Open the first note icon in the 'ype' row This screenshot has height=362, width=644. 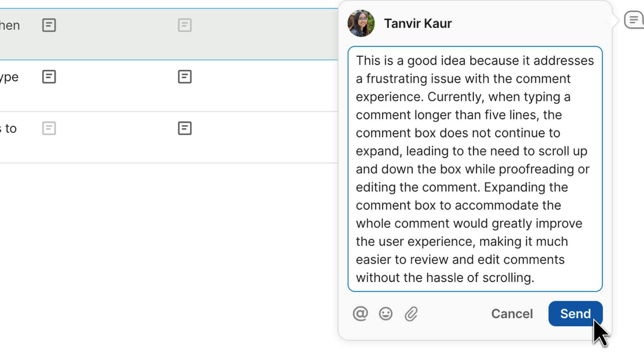(x=49, y=77)
